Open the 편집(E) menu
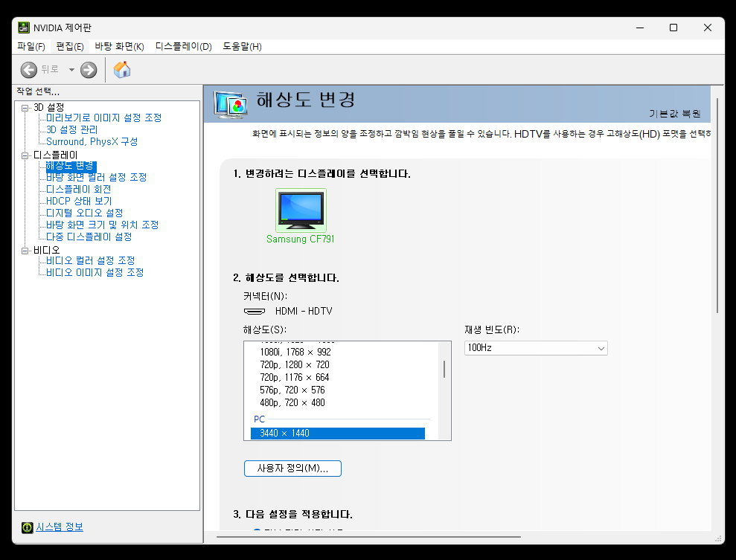The width and height of the screenshot is (736, 560). pos(68,46)
